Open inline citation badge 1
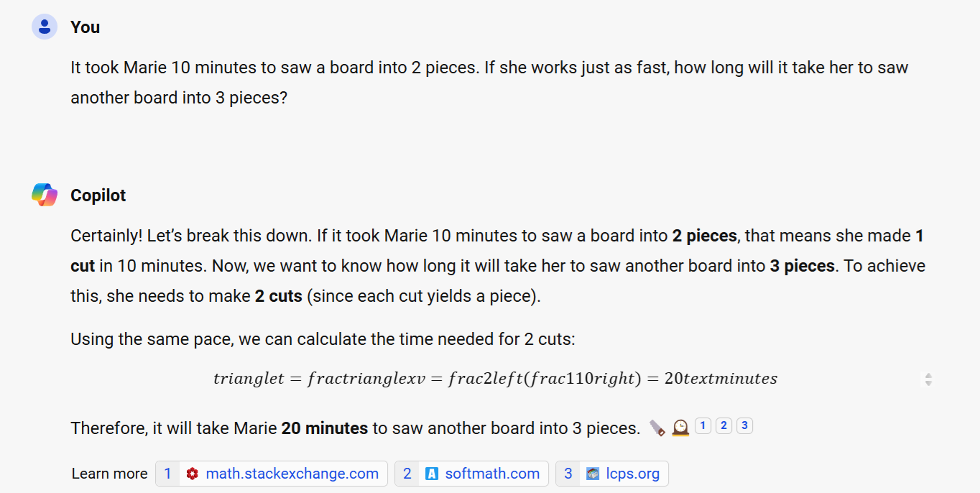Viewport: 980px width, 493px height. click(x=703, y=425)
